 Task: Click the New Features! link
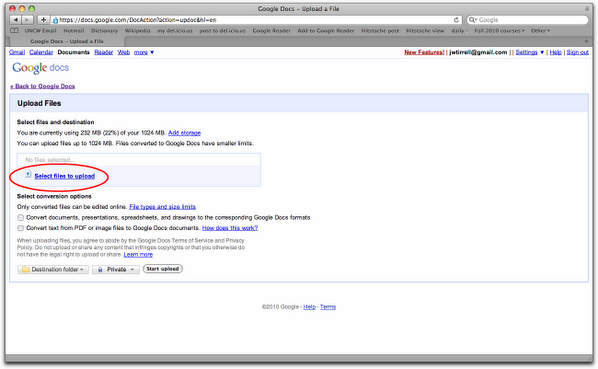pyautogui.click(x=424, y=52)
